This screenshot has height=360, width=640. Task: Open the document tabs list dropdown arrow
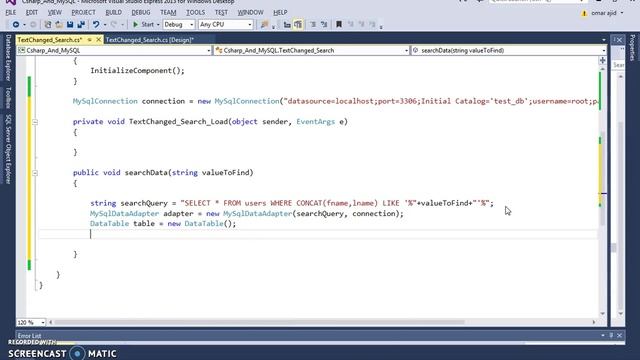click(x=604, y=40)
